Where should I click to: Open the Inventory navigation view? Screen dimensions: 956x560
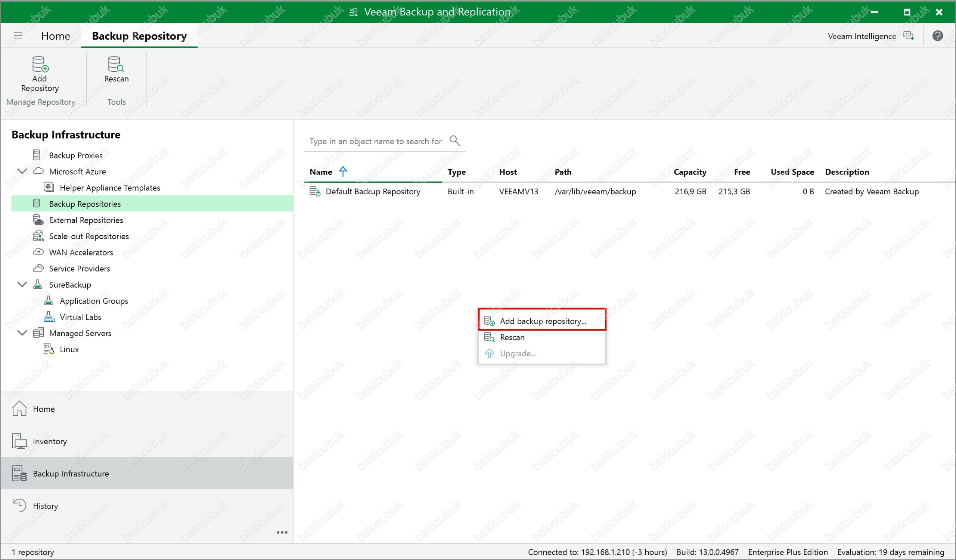tap(50, 441)
